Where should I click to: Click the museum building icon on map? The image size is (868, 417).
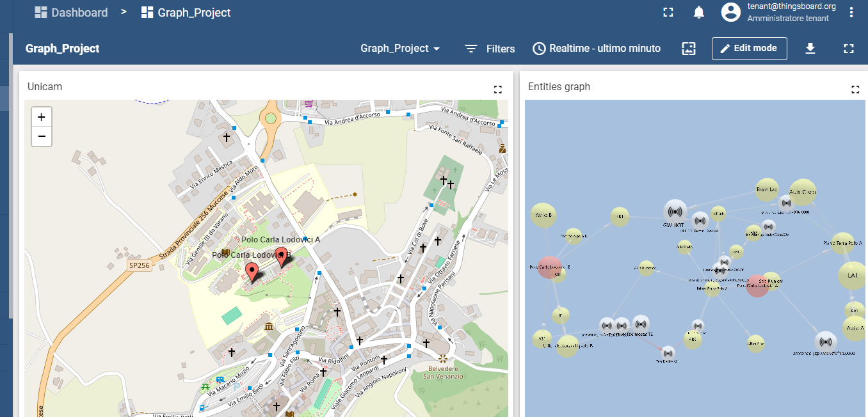click(268, 327)
